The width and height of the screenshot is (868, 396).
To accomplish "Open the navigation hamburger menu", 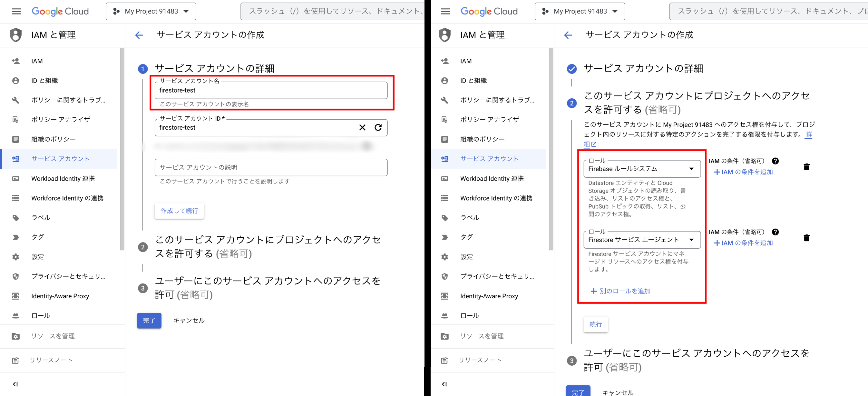I will [16, 11].
